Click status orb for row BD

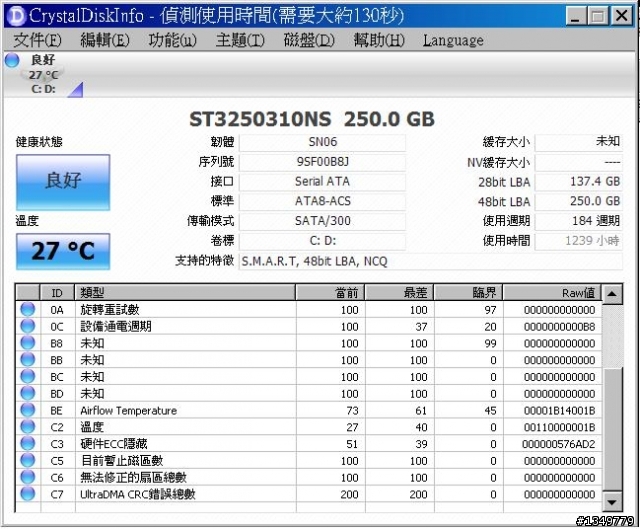(x=28, y=393)
